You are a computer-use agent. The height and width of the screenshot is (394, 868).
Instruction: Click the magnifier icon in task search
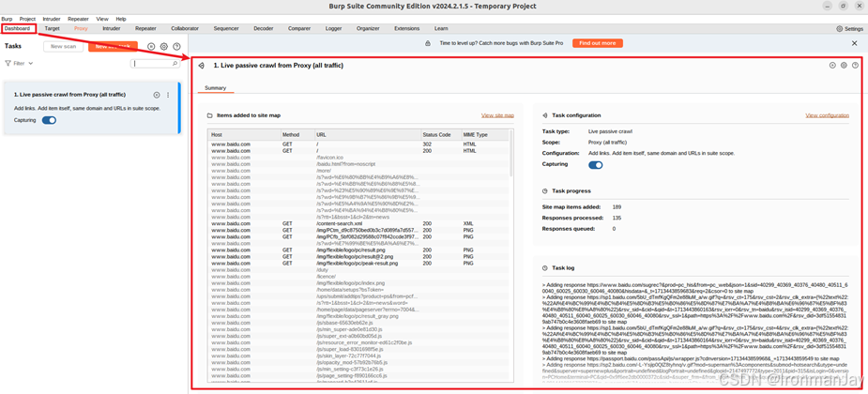coord(175,64)
